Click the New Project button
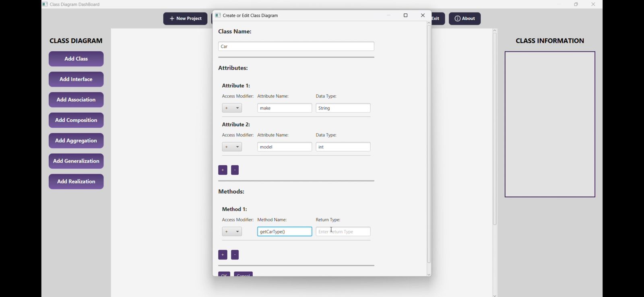The width and height of the screenshot is (644, 297). (185, 19)
